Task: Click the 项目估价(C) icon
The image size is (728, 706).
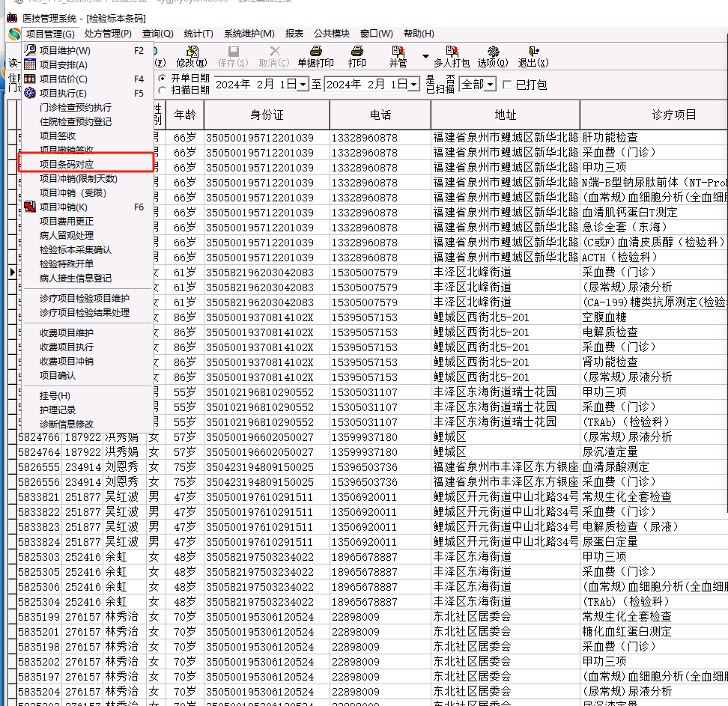Action: [30, 79]
